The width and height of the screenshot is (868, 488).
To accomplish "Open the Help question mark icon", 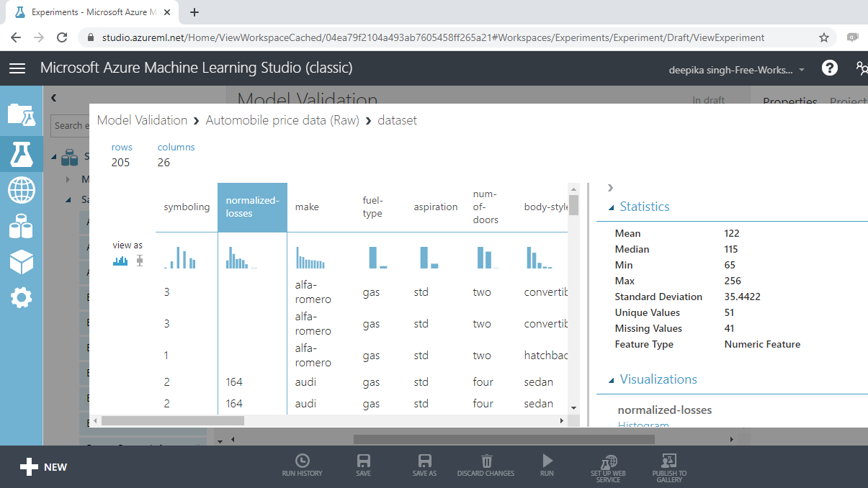I will 830,68.
